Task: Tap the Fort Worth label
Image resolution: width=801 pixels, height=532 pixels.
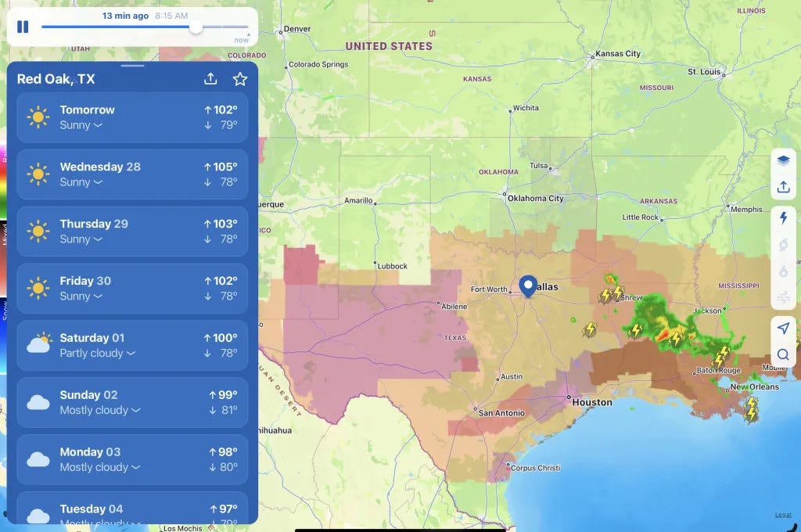Action: (x=489, y=289)
